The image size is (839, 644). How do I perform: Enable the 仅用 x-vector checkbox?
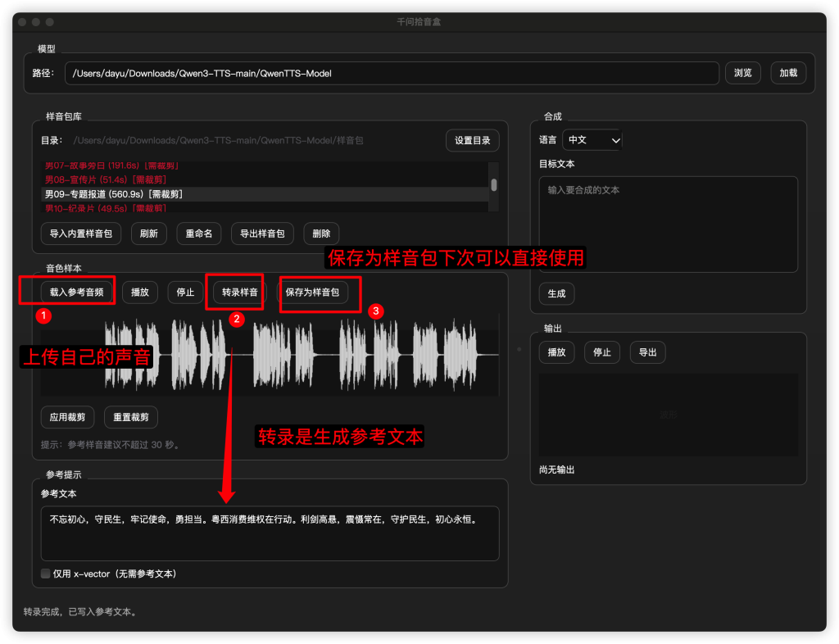tap(46, 574)
